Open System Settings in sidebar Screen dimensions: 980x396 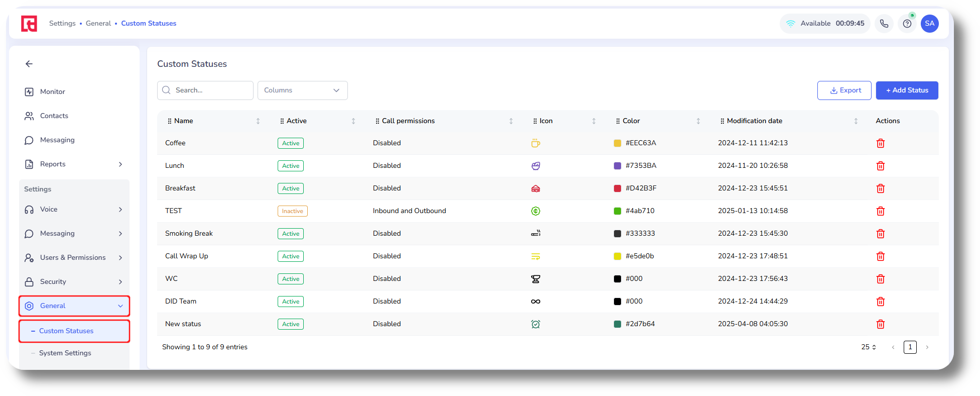65,353
